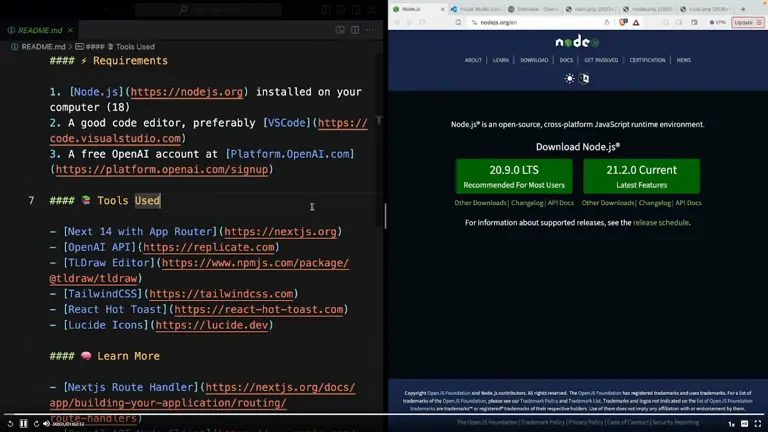Open the Brave Shields lion icon
The image size is (768, 432).
click(x=623, y=23)
